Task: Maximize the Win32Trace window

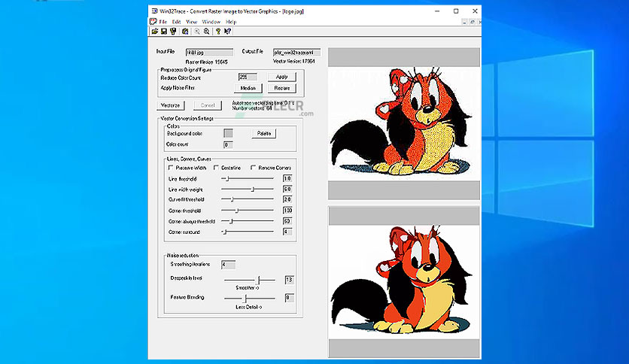Action: 456,11
